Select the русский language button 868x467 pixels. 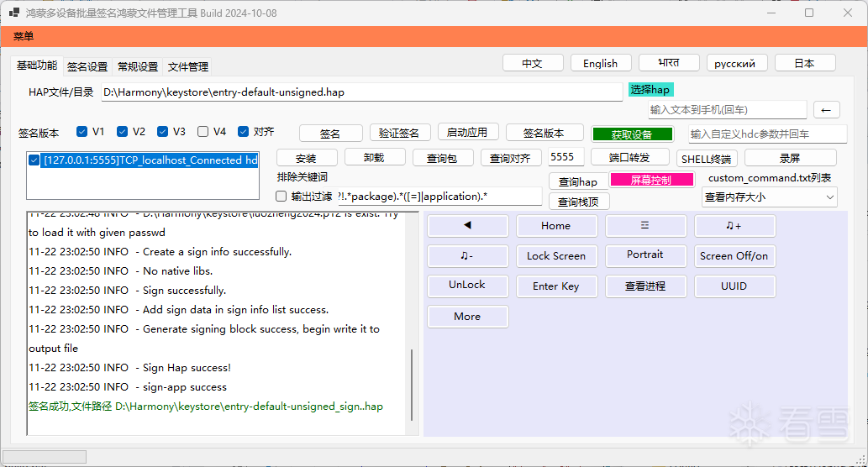click(x=737, y=63)
